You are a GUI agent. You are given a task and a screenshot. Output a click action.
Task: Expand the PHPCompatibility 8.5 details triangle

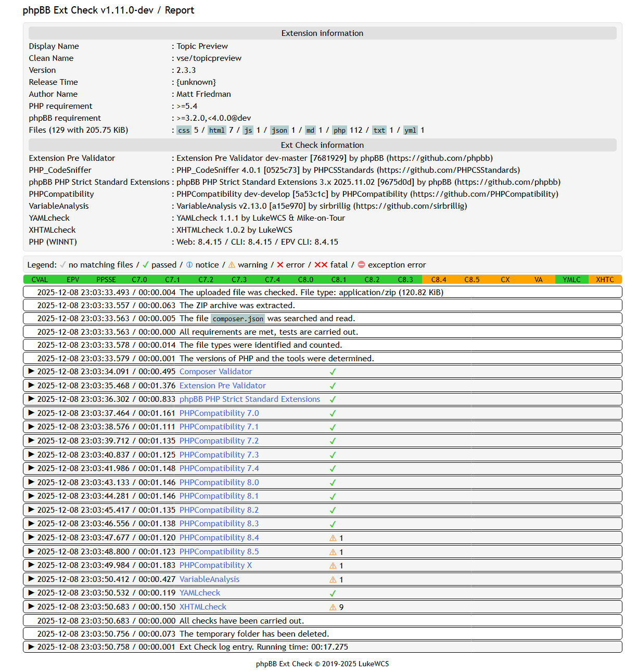click(31, 551)
